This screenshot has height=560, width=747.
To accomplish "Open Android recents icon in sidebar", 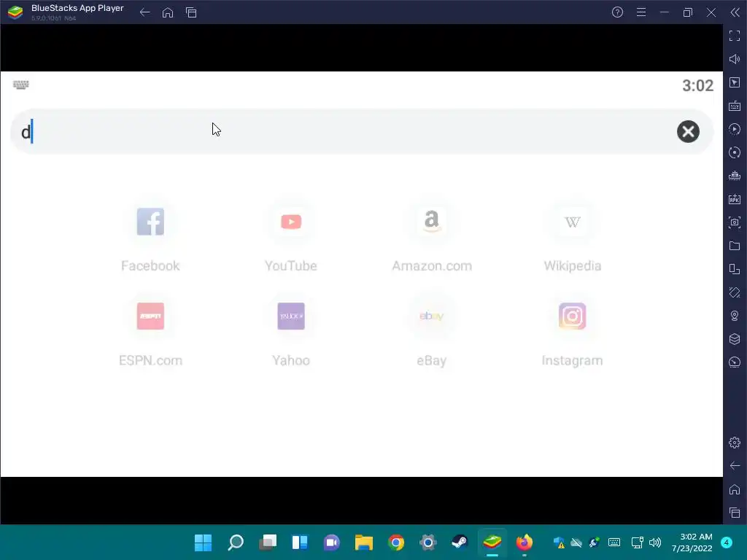I will pyautogui.click(x=735, y=513).
